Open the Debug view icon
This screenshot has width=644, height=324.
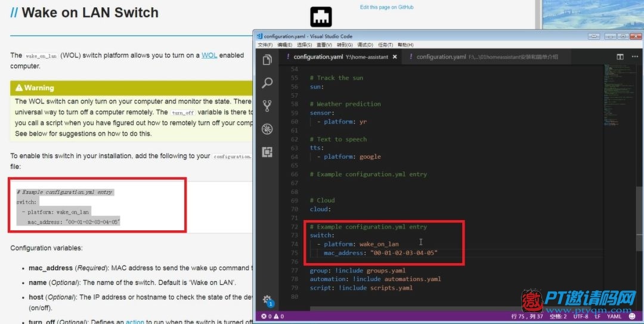click(267, 129)
